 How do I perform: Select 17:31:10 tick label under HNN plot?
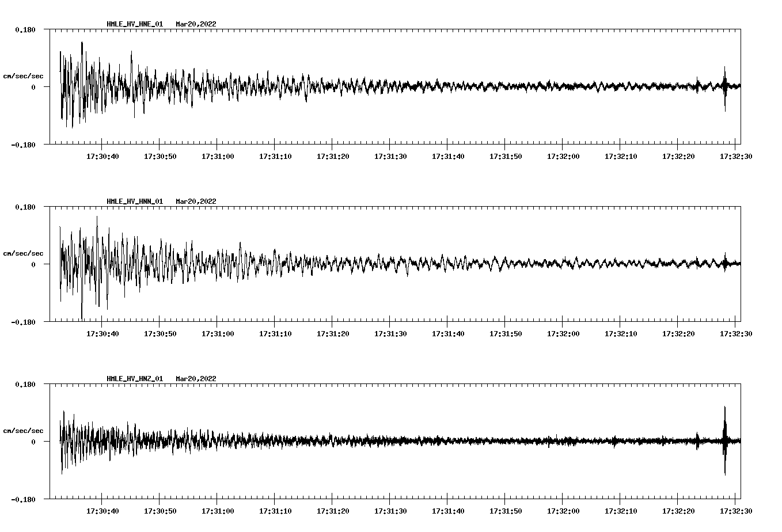pos(275,333)
